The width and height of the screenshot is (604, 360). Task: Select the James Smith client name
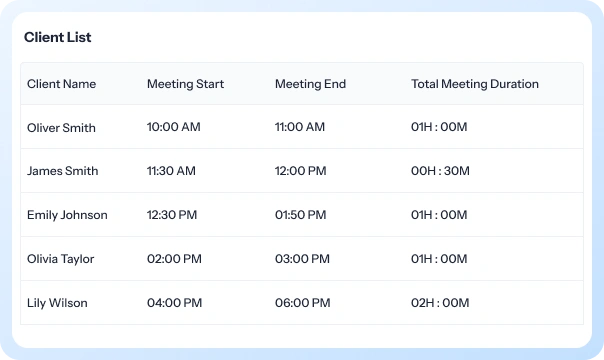pyautogui.click(x=62, y=171)
